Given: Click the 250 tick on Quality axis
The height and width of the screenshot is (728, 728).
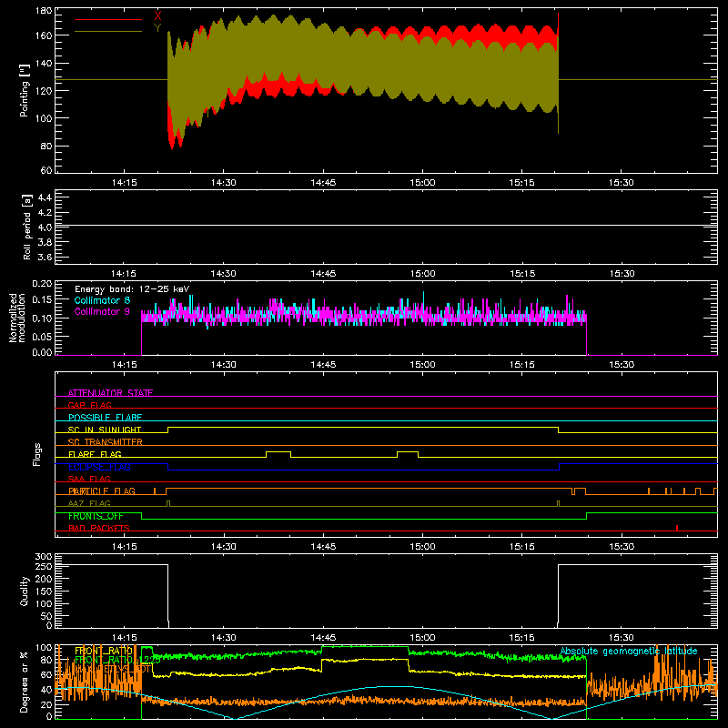Looking at the screenshot, I should 44,566.
